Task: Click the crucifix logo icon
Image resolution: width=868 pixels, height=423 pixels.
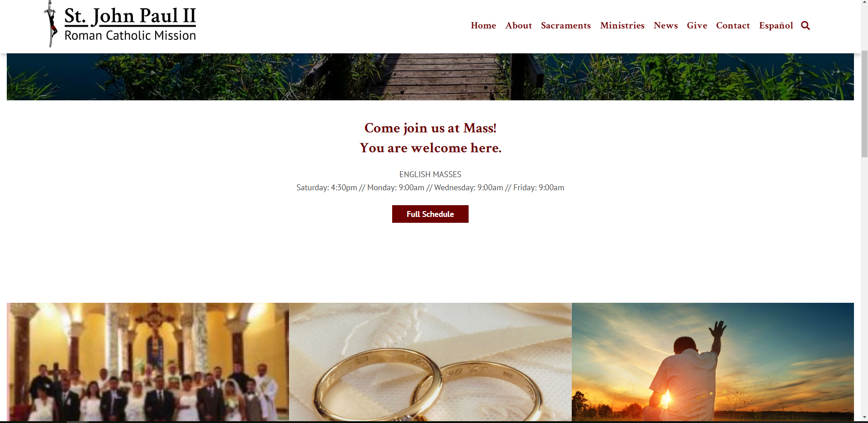Action: click(51, 24)
